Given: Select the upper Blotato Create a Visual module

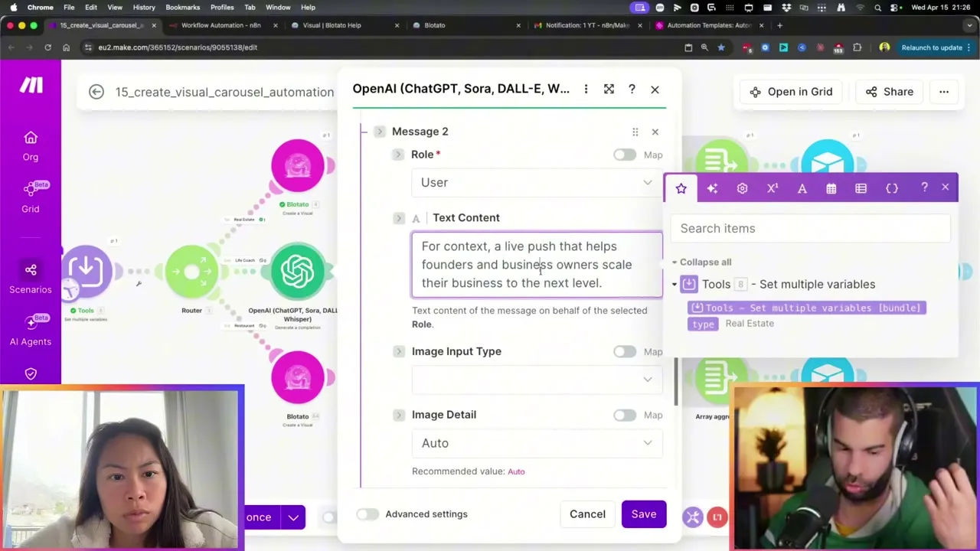Looking at the screenshot, I should 298,165.
